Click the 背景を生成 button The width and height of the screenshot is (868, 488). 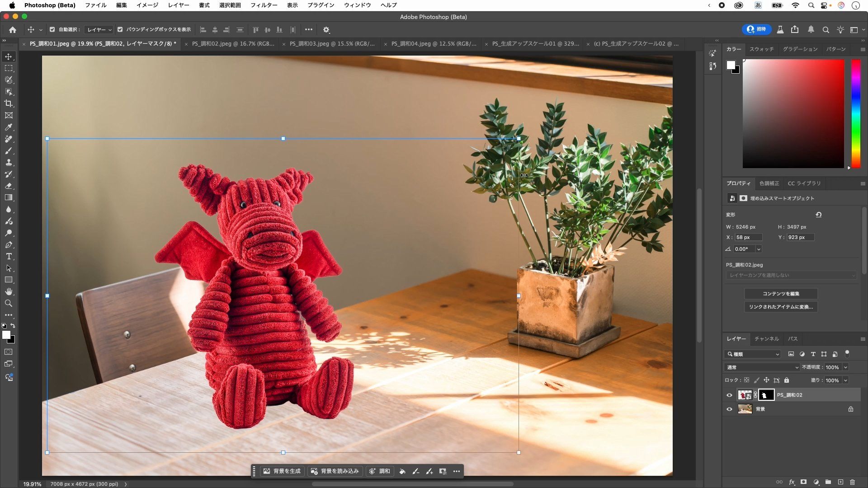click(282, 471)
